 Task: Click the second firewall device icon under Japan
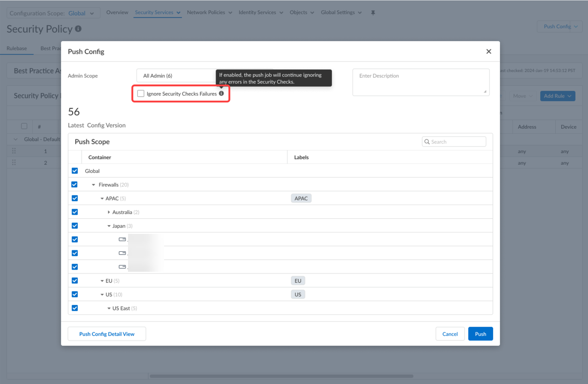click(x=122, y=253)
